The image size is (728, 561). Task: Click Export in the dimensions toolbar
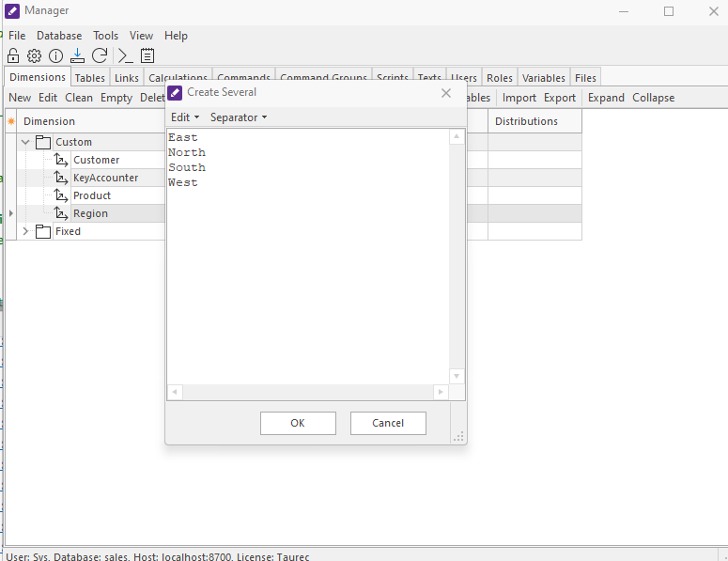(560, 98)
